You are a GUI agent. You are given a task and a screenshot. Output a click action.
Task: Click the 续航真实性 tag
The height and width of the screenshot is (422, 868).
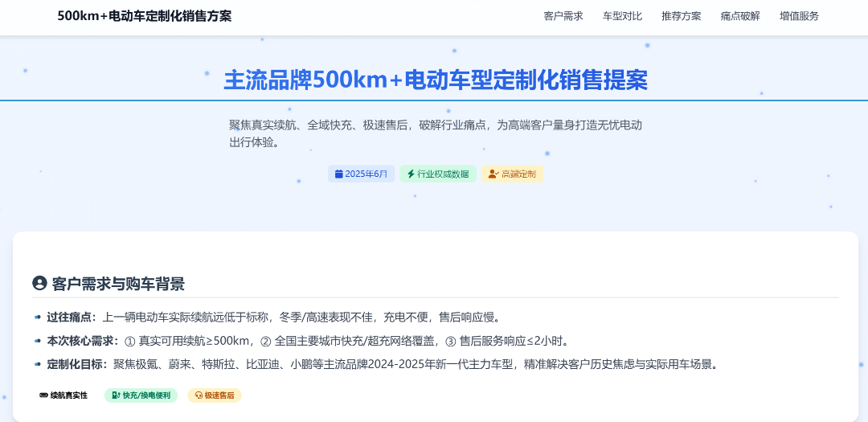coord(63,395)
